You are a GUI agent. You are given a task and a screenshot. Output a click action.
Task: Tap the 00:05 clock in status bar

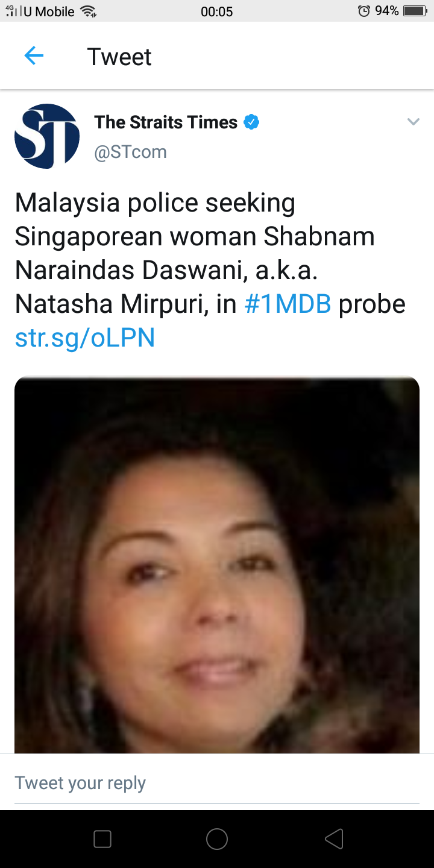[217, 11]
